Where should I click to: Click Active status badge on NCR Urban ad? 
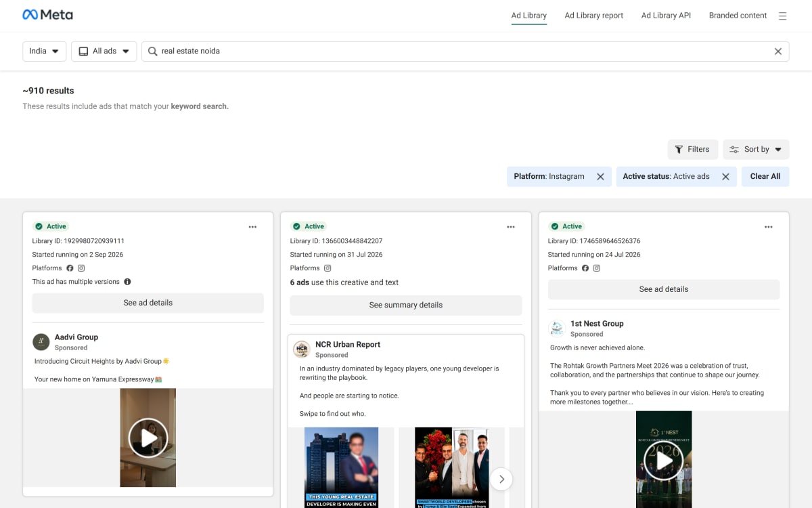click(x=309, y=227)
